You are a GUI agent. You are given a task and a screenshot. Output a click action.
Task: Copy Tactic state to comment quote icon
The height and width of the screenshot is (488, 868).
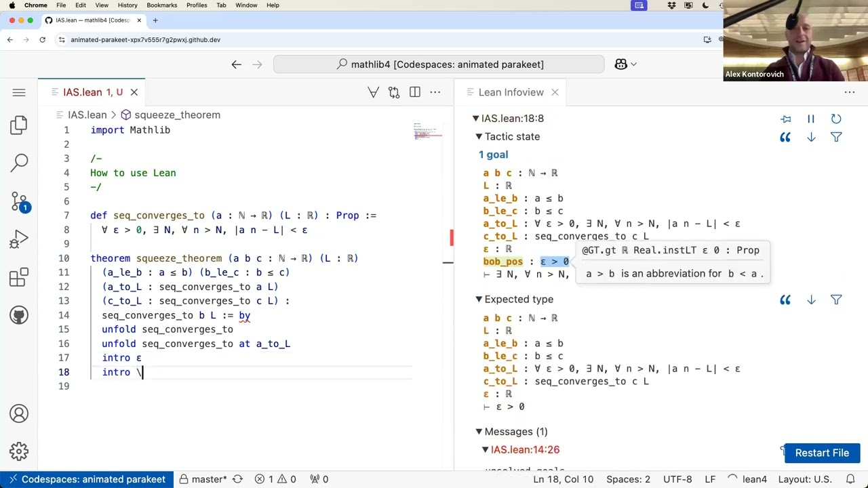coord(785,137)
